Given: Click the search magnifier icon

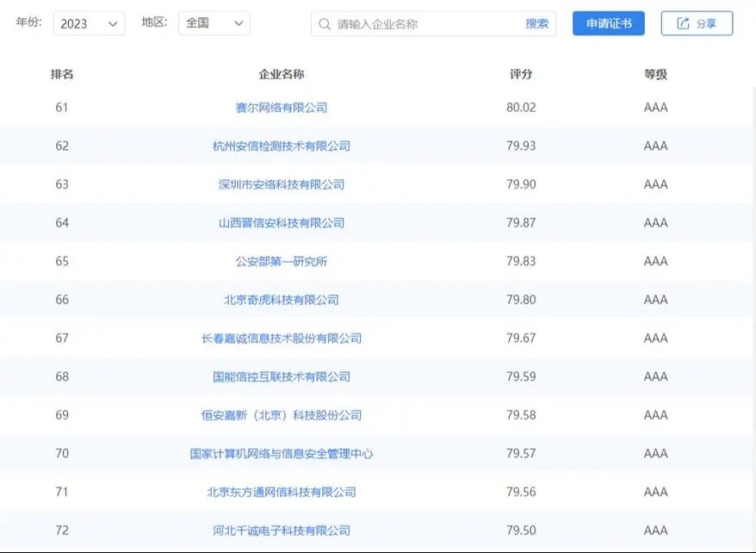Looking at the screenshot, I should coord(325,23).
